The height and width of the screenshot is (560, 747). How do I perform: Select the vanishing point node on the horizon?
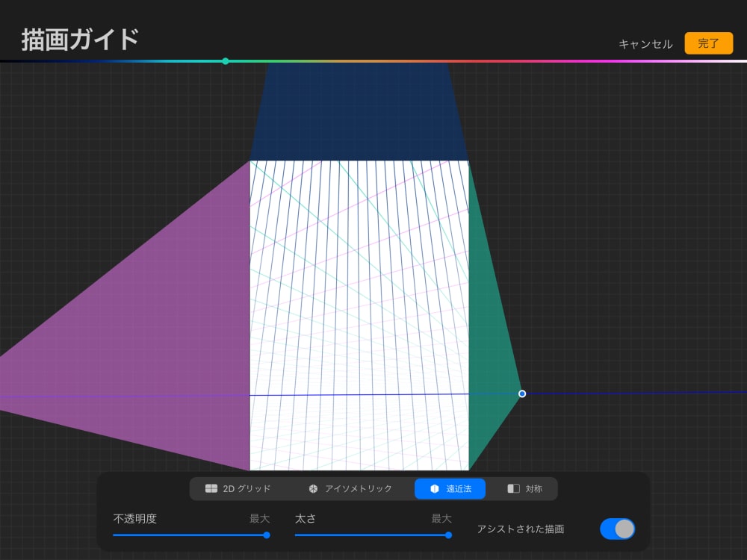coord(522,393)
